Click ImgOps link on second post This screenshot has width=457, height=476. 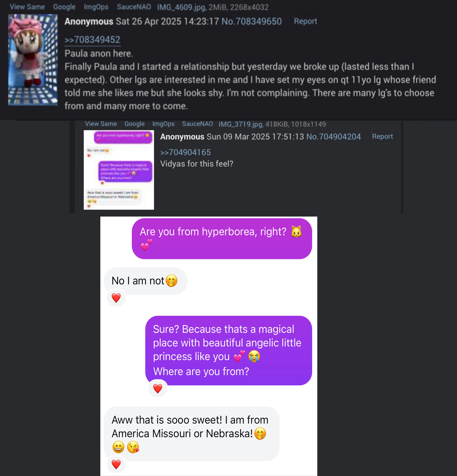(163, 124)
